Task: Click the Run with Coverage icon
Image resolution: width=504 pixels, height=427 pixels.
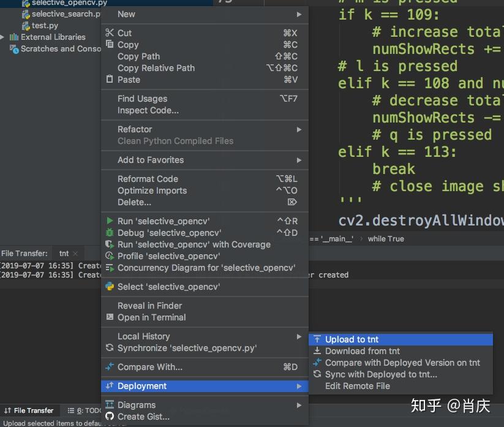Action: 110,244
